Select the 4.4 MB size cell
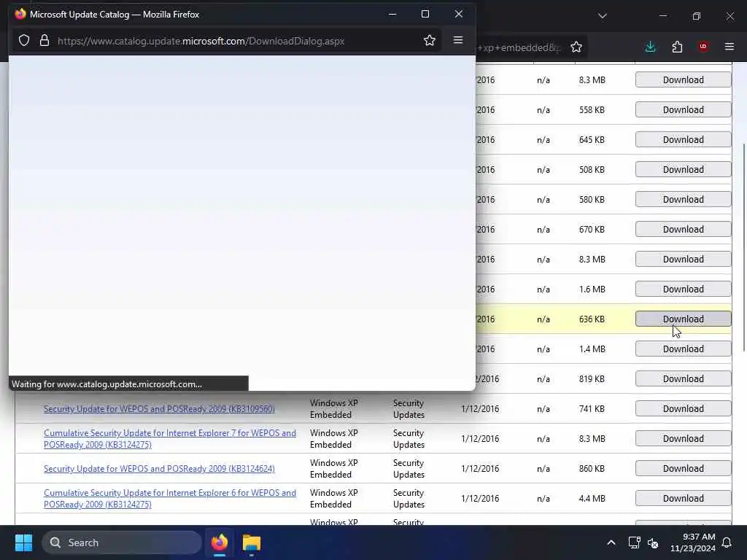Image resolution: width=747 pixels, height=560 pixels. coord(592,499)
